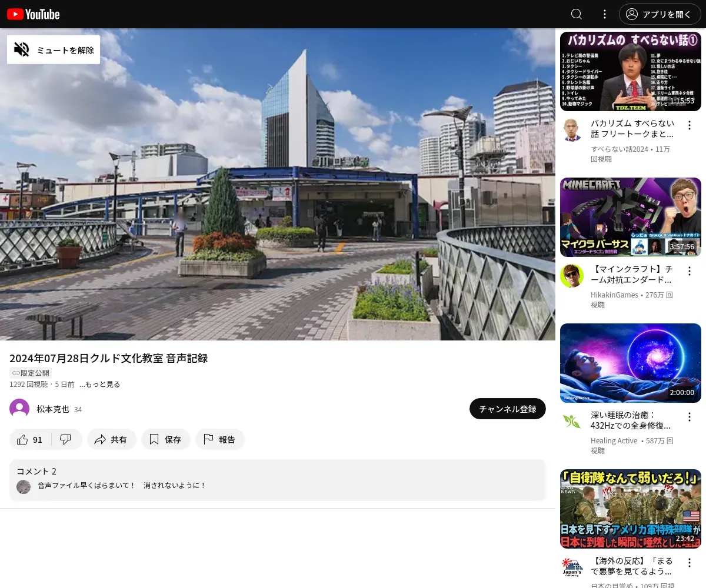Open the 松本克也 channel avatar

click(19, 409)
